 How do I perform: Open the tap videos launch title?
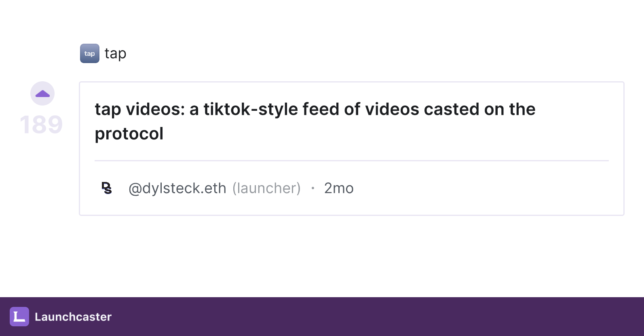pos(315,121)
